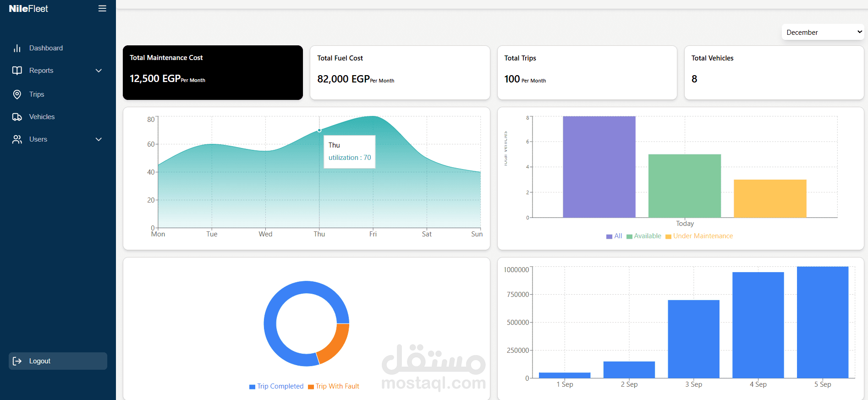Click the purple All vehicles bar
Image resolution: width=868 pixels, height=400 pixels.
[x=599, y=167]
